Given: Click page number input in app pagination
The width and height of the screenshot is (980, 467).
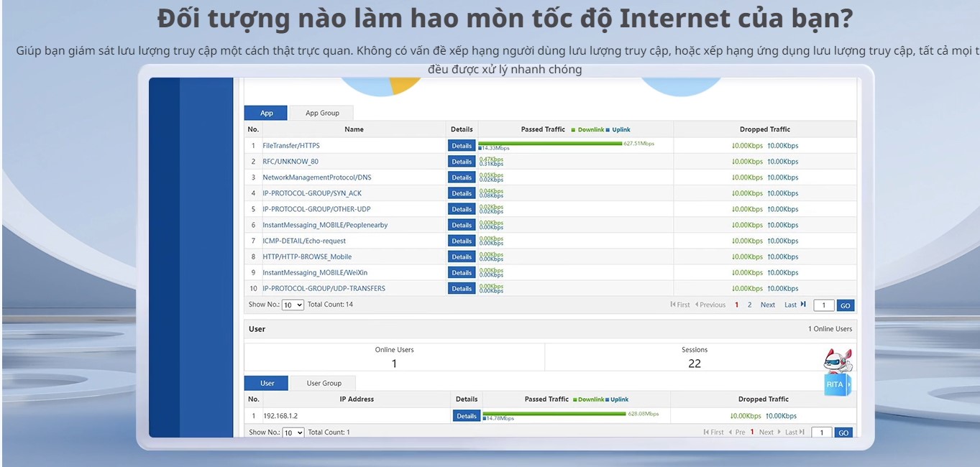Looking at the screenshot, I should click(824, 305).
